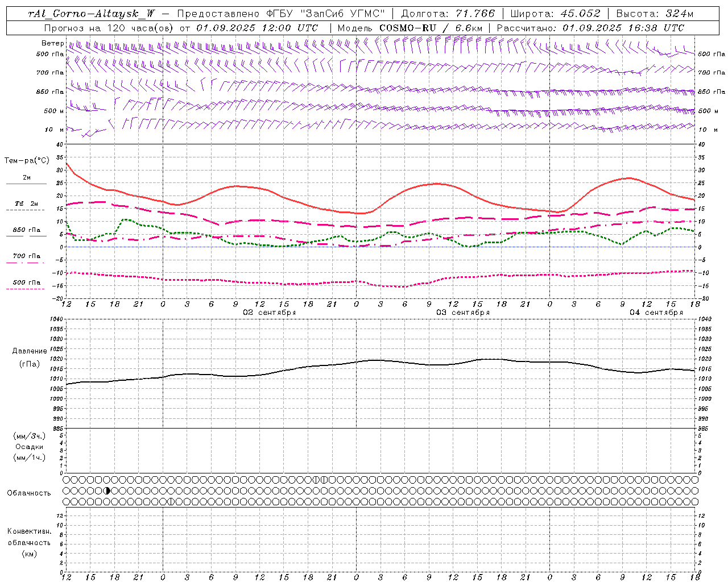The height and width of the screenshot is (582, 728).
Task: Click the forecast start time 01.09.2025 12:00 UTC
Action: (257, 28)
